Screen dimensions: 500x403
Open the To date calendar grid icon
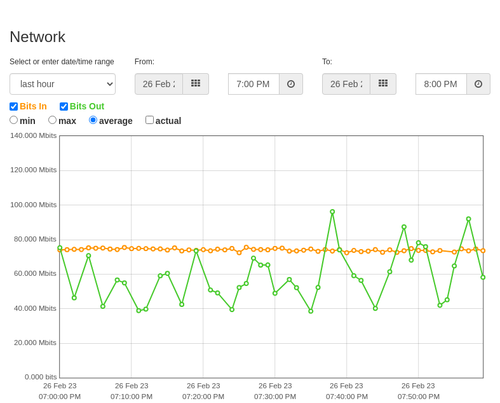383,84
